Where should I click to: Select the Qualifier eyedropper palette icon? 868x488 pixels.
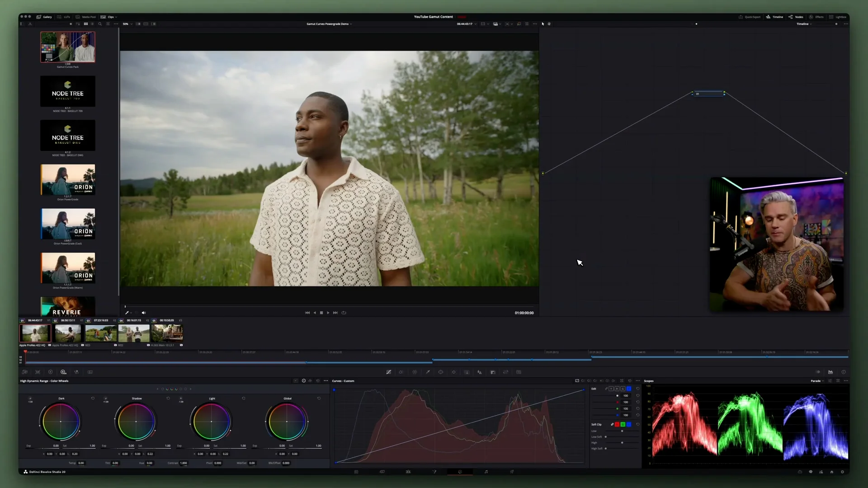(x=428, y=372)
